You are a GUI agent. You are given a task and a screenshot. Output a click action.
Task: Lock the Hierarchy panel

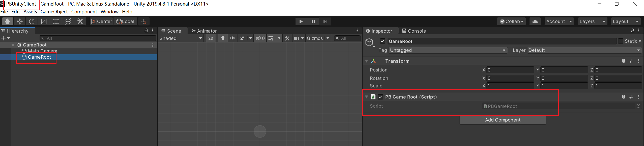[x=146, y=31]
